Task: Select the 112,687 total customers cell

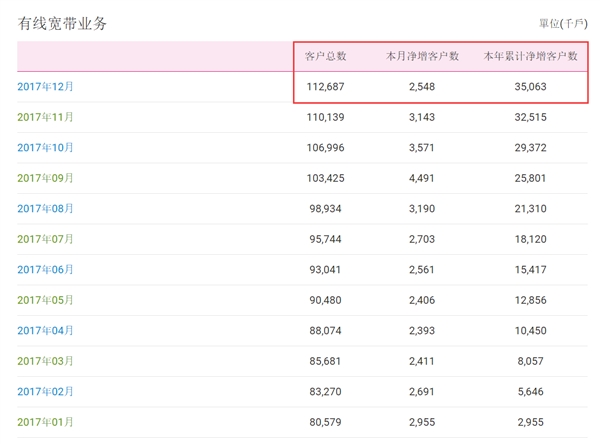Action: click(x=326, y=87)
